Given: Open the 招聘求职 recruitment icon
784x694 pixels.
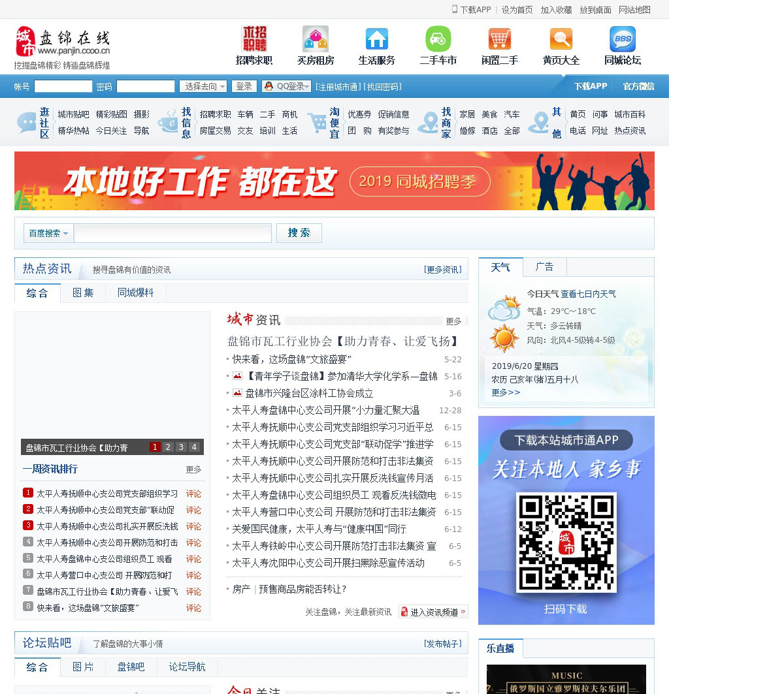Looking at the screenshot, I should coord(254,39).
